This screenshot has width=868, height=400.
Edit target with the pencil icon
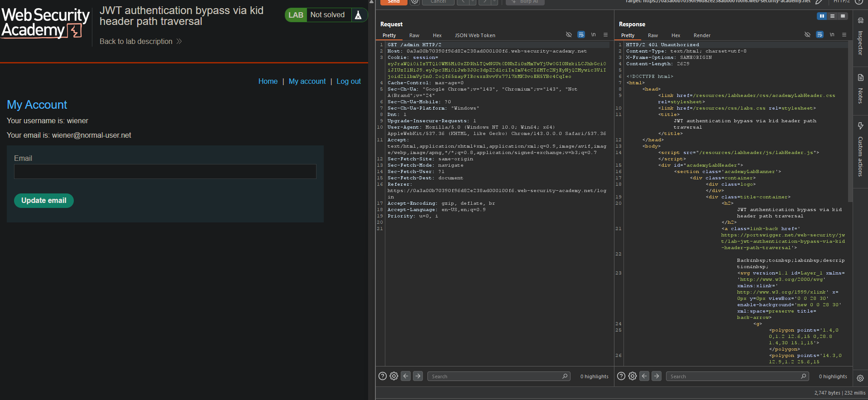pos(819,2)
